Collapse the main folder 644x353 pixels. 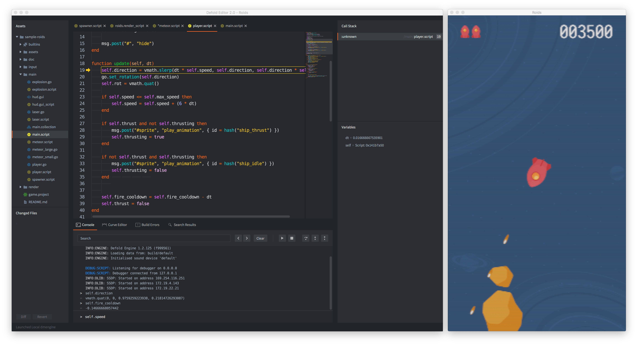[x=20, y=74]
